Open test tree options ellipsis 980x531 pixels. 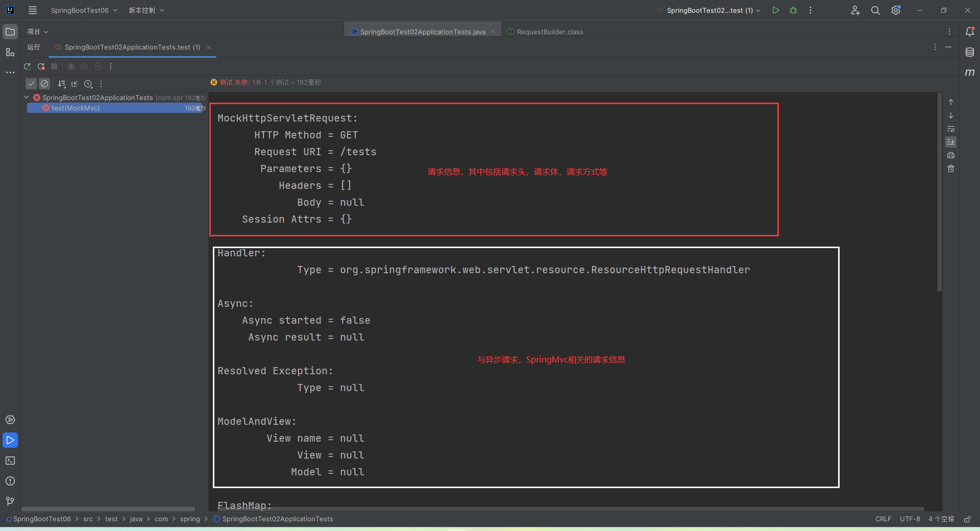click(101, 84)
